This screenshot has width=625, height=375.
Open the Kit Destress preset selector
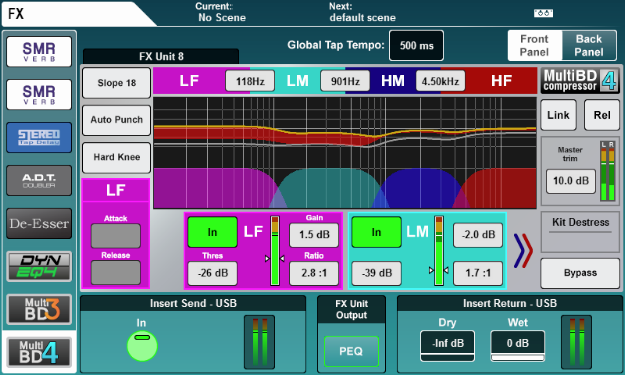click(x=580, y=232)
